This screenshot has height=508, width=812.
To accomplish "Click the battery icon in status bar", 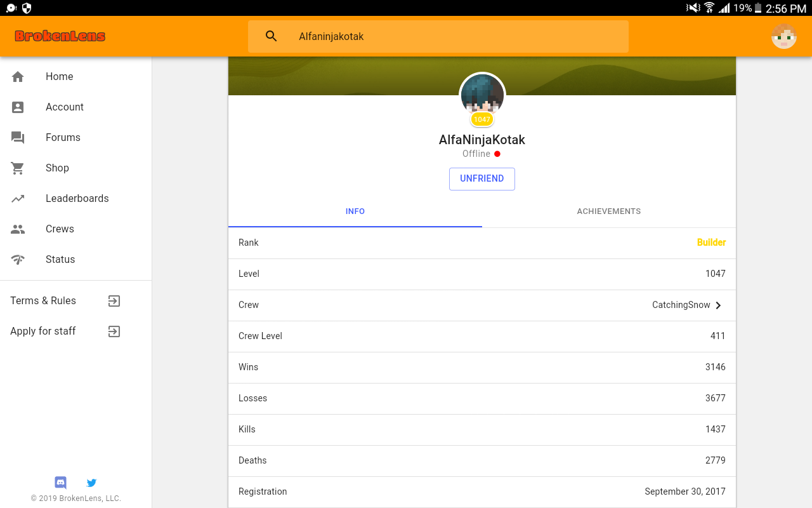I will point(757,8).
